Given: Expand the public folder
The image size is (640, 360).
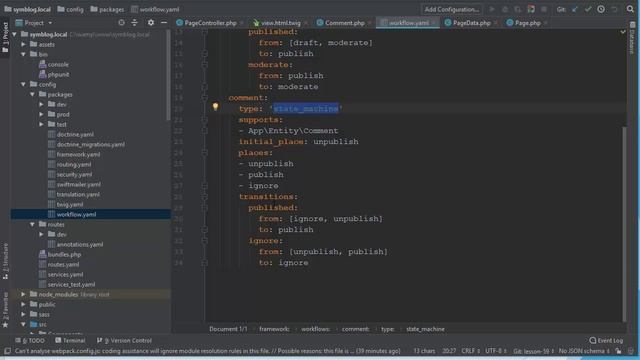Looking at the screenshot, I should (23, 304).
